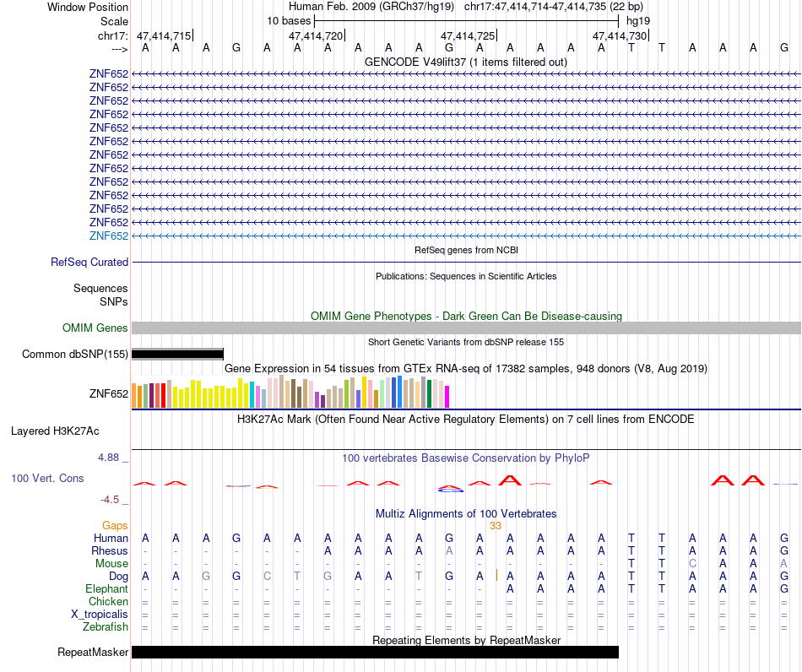Image resolution: width=802 pixels, height=672 pixels.
Task: Open the RefSeq genes from NCBI title
Action: (x=466, y=250)
